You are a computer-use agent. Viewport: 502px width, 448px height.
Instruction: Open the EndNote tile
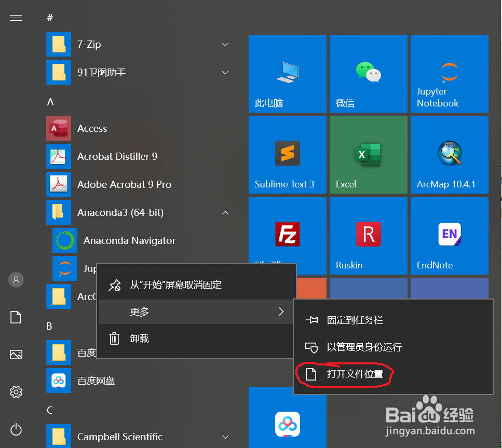[x=450, y=236]
